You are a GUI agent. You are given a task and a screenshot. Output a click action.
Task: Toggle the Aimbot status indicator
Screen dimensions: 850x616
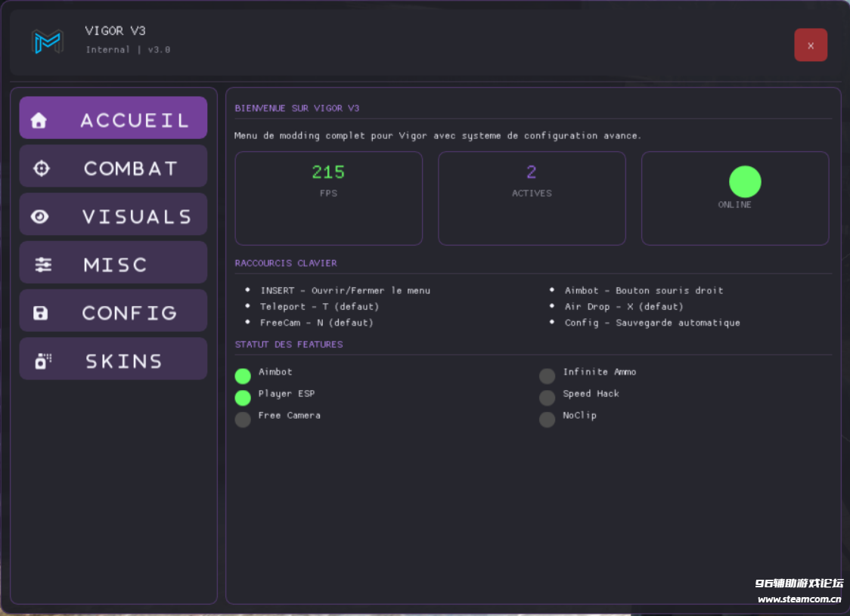[x=243, y=376]
